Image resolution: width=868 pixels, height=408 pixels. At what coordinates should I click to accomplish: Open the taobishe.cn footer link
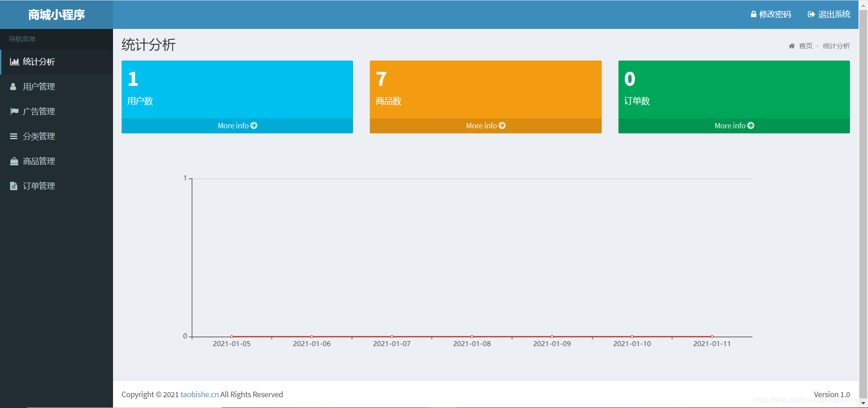[x=199, y=394]
